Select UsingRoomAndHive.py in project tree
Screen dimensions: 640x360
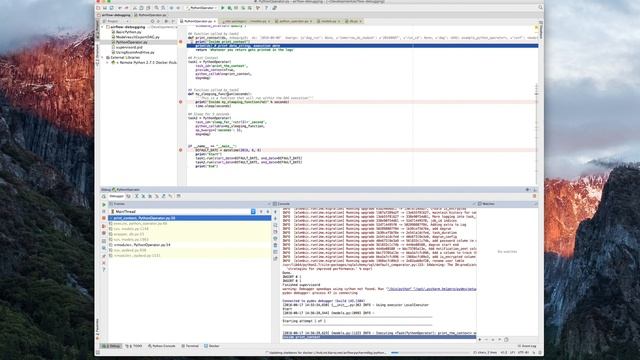click(x=134, y=52)
